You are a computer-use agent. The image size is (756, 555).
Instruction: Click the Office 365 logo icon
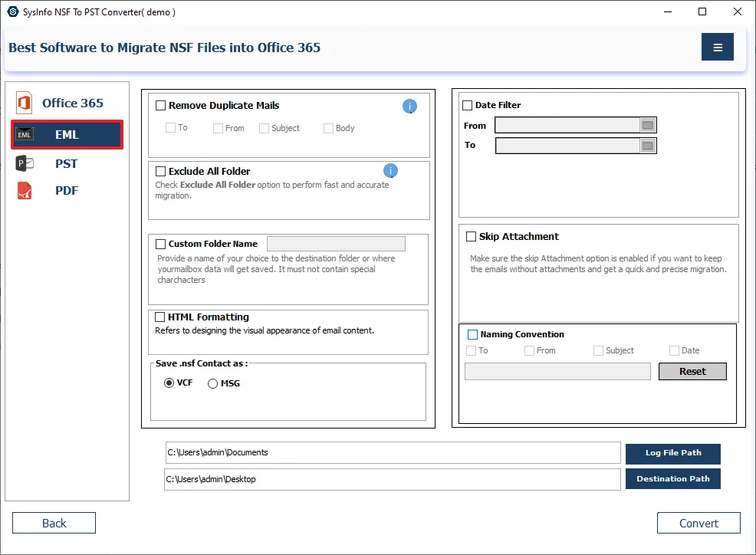24,103
